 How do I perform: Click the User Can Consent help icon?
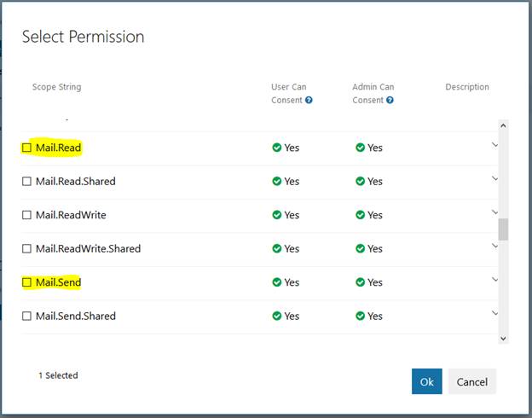(309, 100)
